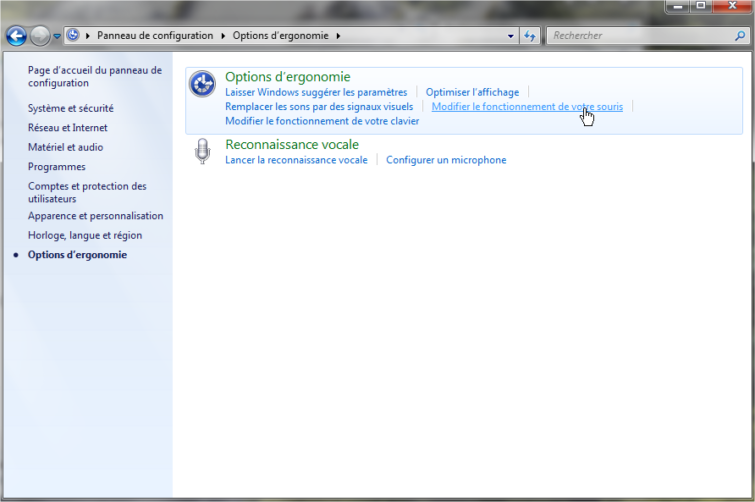Select Options d'ergonomie breadcrumb

click(x=280, y=36)
